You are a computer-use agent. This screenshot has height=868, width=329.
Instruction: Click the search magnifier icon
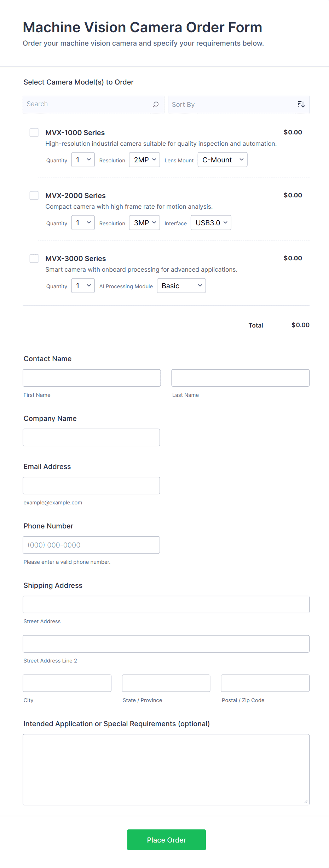point(156,104)
